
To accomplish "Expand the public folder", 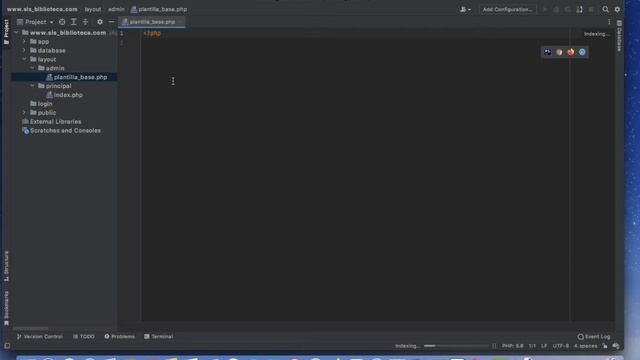I will coord(24,113).
